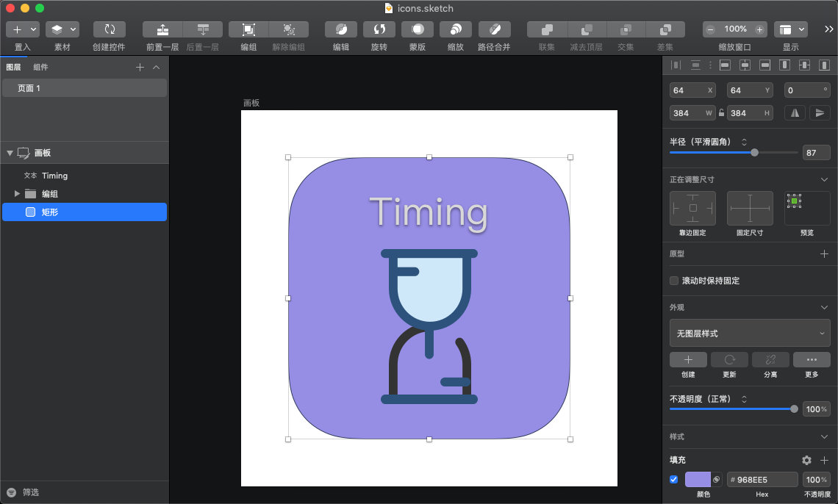Open the 素材 dropdown arrow
The height and width of the screenshot is (504, 838).
73,29
